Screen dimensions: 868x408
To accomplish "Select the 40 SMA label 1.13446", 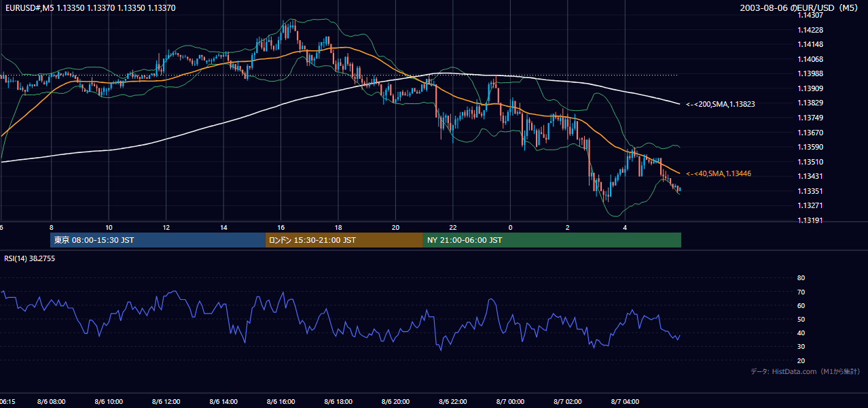I will click(719, 174).
